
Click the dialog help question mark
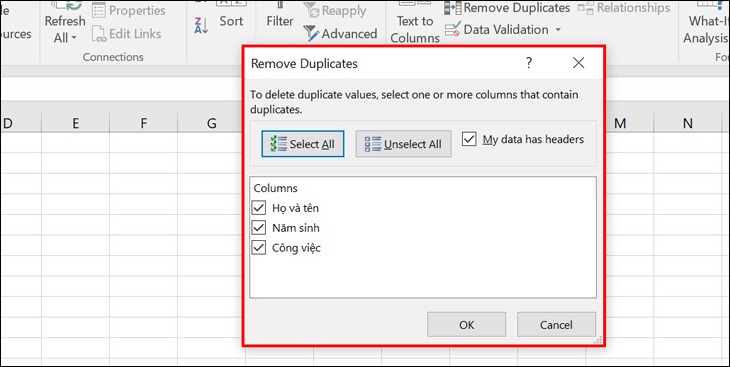coord(528,63)
